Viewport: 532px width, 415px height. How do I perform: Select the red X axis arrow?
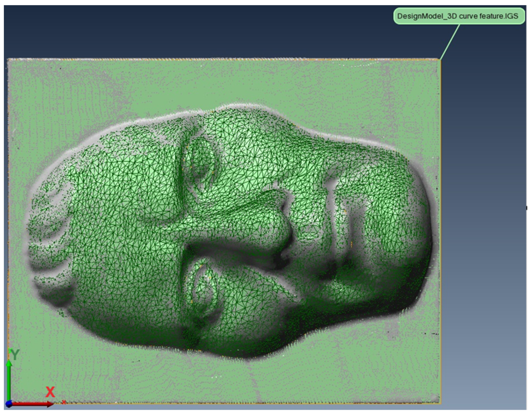(x=33, y=404)
